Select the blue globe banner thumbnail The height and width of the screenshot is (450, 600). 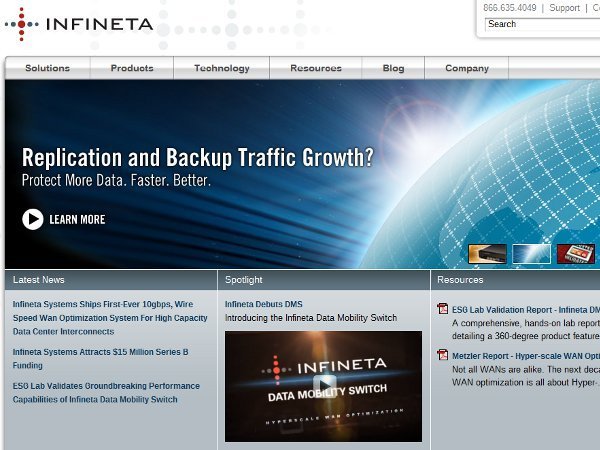point(532,254)
